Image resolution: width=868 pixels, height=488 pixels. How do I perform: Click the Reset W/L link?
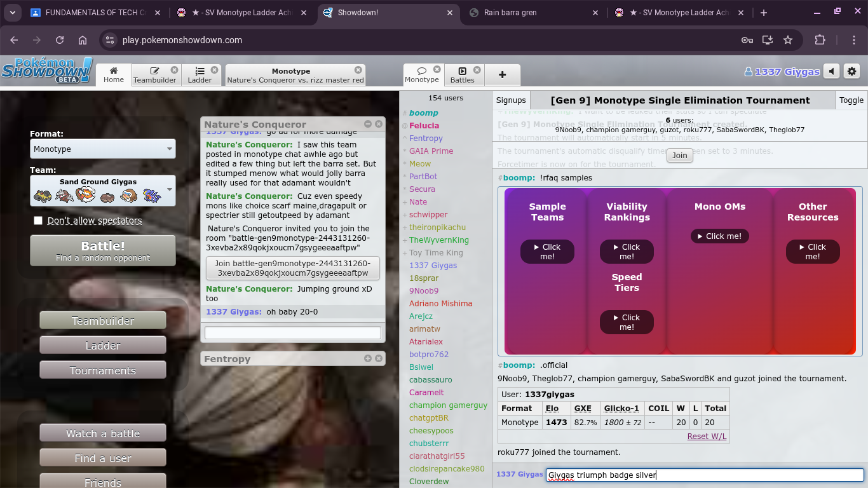point(707,437)
